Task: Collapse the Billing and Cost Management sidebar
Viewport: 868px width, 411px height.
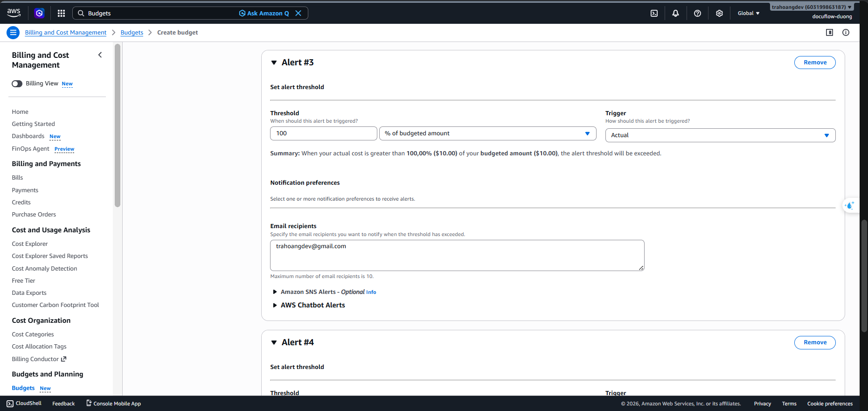Action: 100,55
